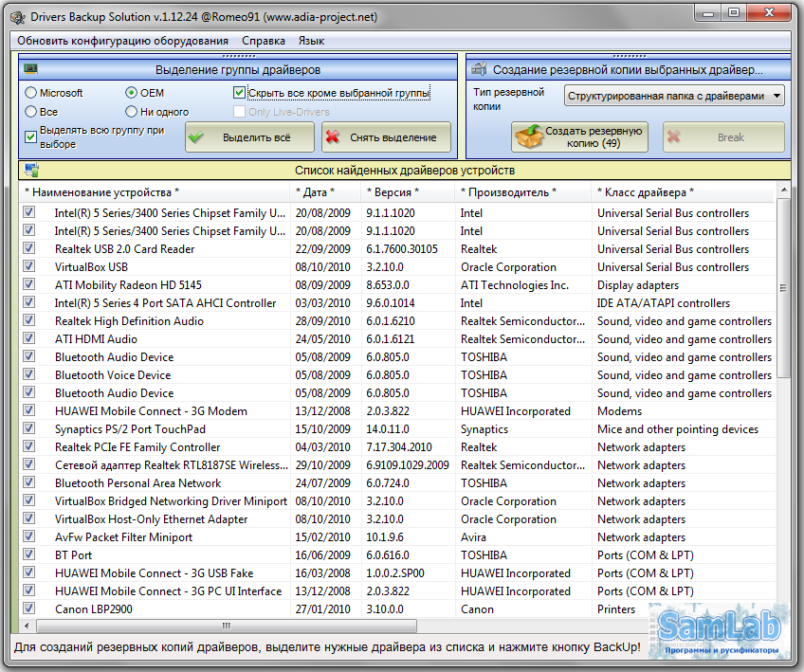The image size is (804, 672).
Task: Click the horizontal scrollbar thumb
Action: click(x=227, y=626)
